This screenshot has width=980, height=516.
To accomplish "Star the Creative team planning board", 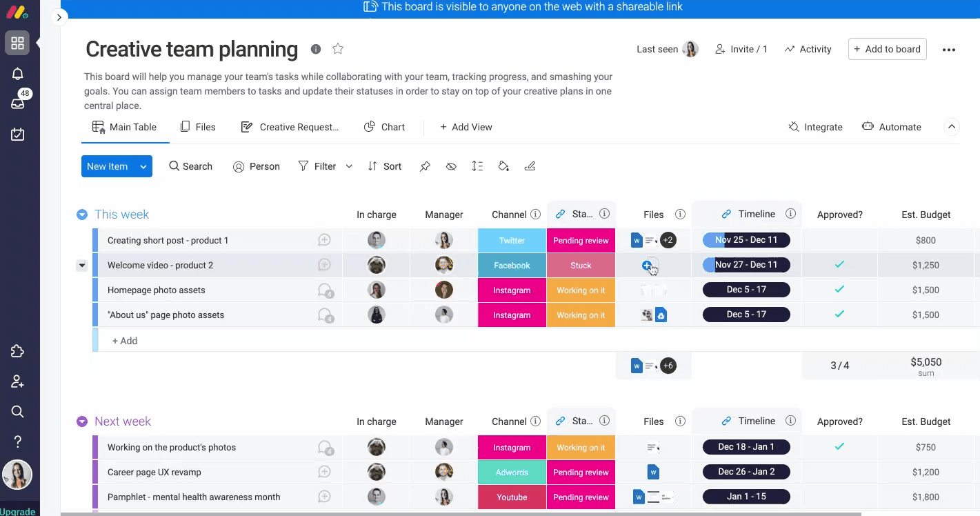I will click(x=338, y=49).
